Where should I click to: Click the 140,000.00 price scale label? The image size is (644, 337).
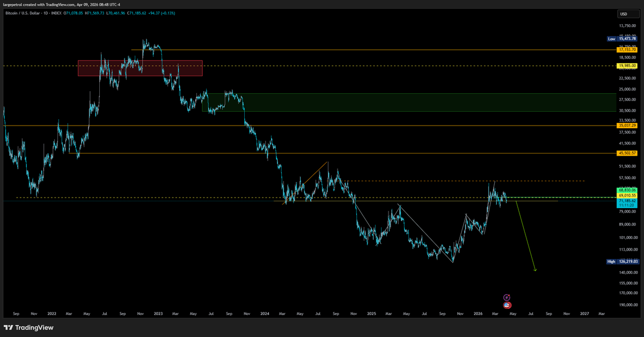coord(628,273)
